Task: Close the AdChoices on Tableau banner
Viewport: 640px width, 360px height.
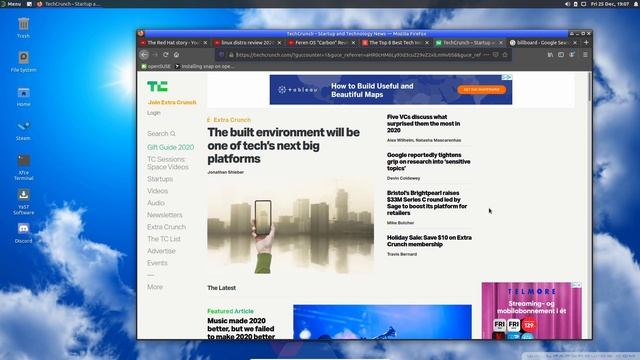Action: 507,77
